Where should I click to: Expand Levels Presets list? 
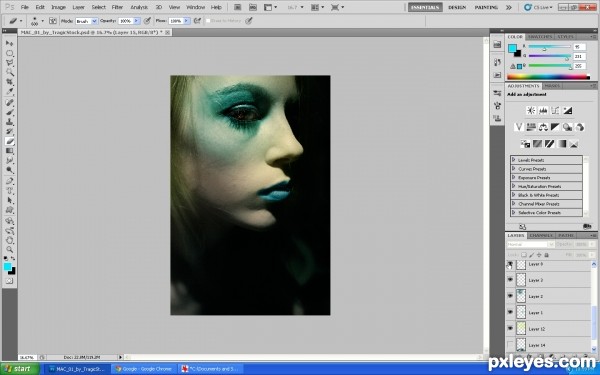(x=514, y=160)
